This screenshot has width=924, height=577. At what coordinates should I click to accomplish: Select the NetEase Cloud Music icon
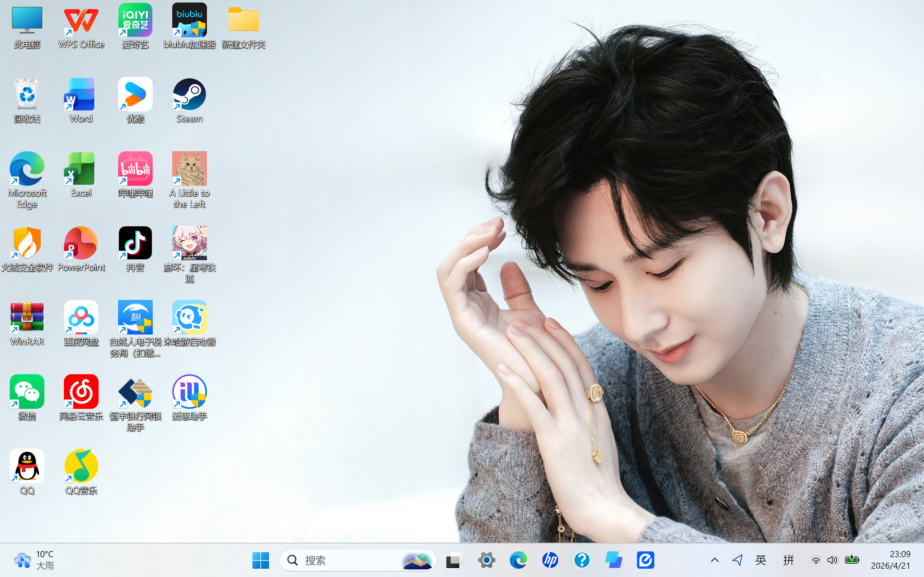[x=81, y=392]
